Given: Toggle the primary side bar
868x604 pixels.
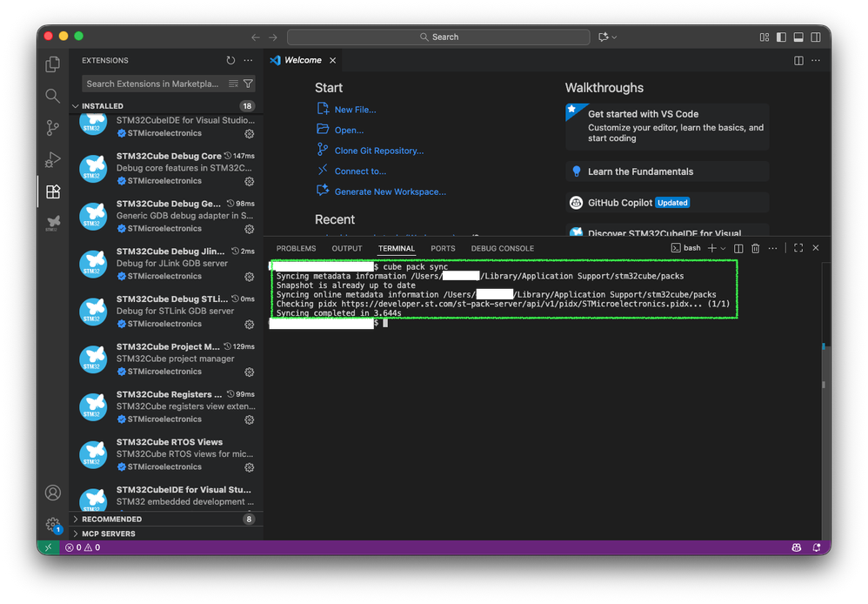Looking at the screenshot, I should point(781,37).
